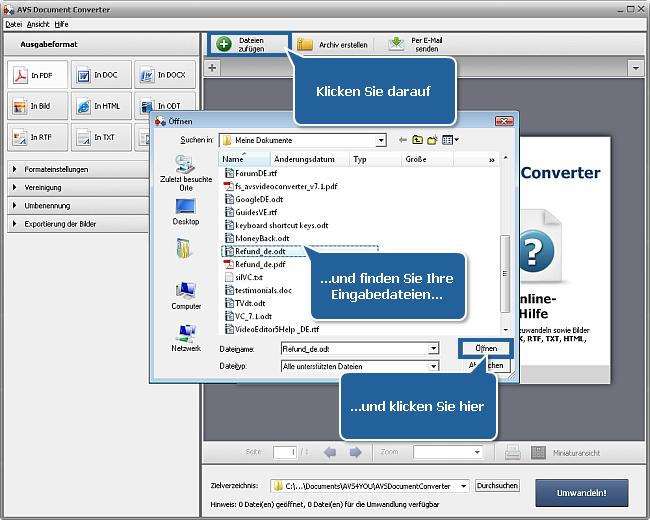Image resolution: width=650 pixels, height=520 pixels.
Task: Click the Archiv erstellen toolbar icon
Action: 305,45
